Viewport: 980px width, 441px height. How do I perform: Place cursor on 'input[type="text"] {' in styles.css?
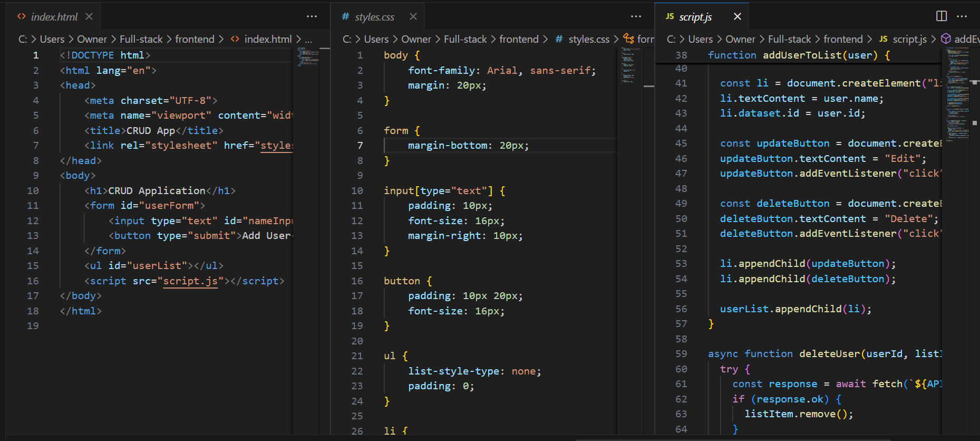coord(445,191)
